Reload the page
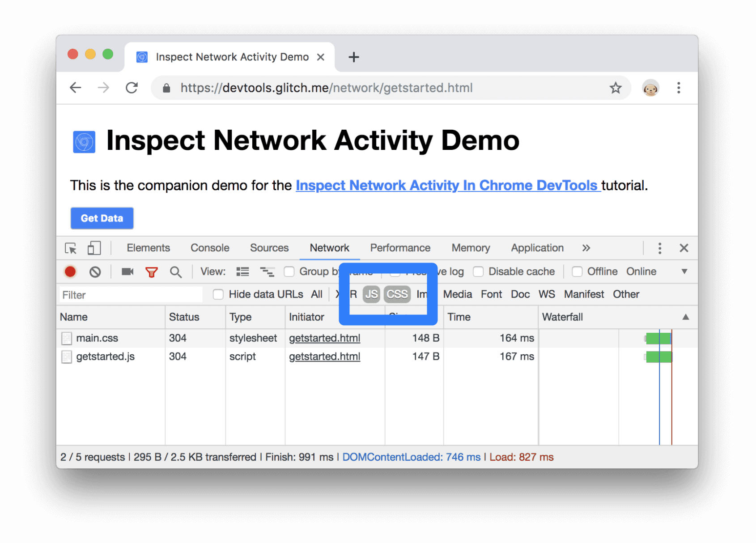 (x=132, y=88)
